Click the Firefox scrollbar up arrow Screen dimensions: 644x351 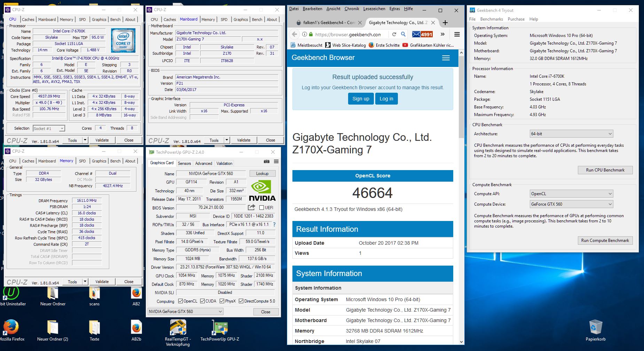(462, 53)
